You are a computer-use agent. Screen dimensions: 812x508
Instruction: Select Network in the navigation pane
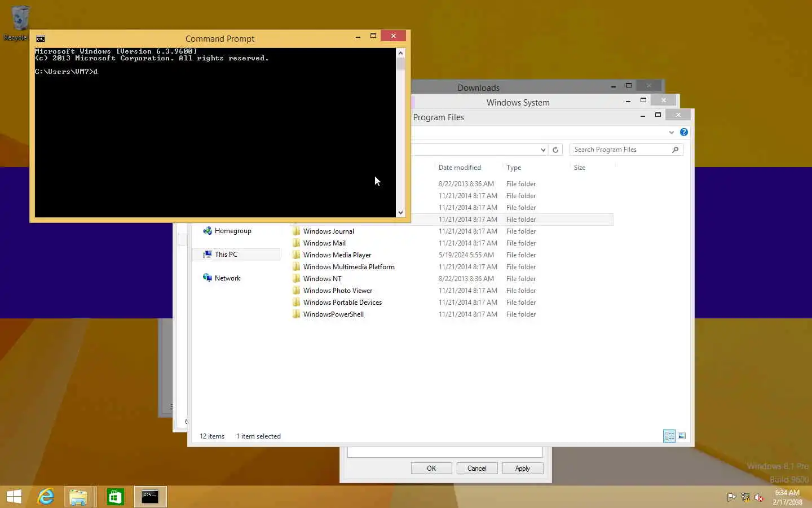[227, 278]
